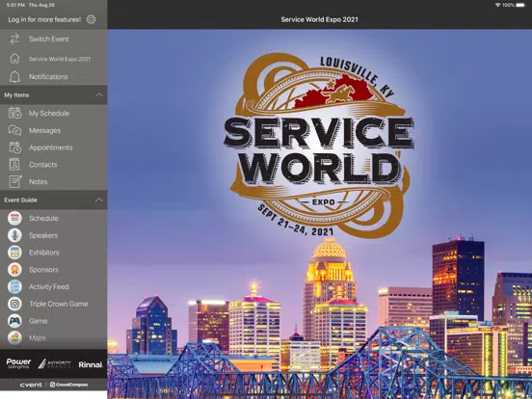Tap Log in for more features
Image resolution: width=532 pixels, height=399 pixels.
(x=44, y=19)
